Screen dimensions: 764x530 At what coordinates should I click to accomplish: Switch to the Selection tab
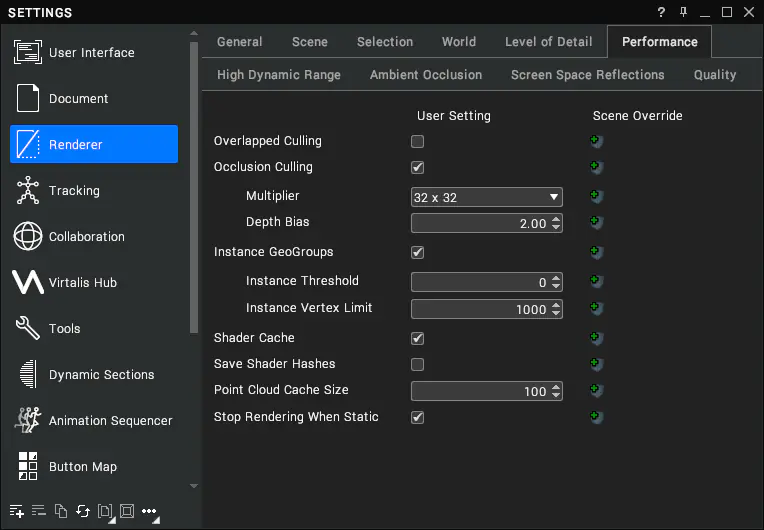point(385,42)
